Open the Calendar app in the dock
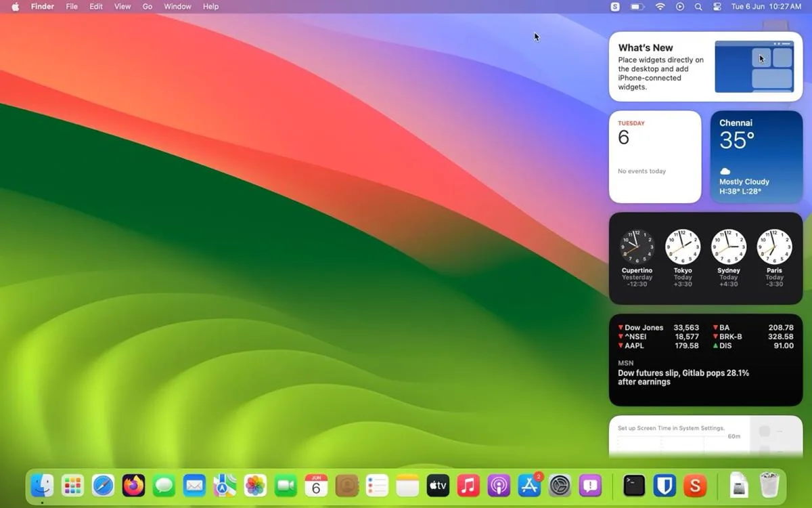Image resolution: width=812 pixels, height=508 pixels. 316,486
